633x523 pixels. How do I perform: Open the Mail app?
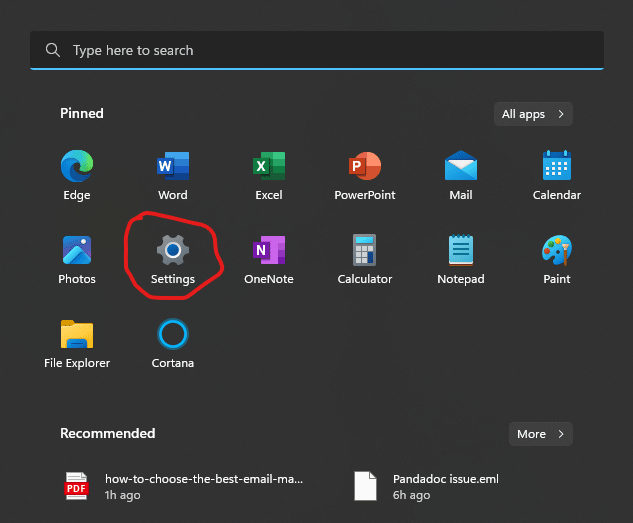coord(461,174)
